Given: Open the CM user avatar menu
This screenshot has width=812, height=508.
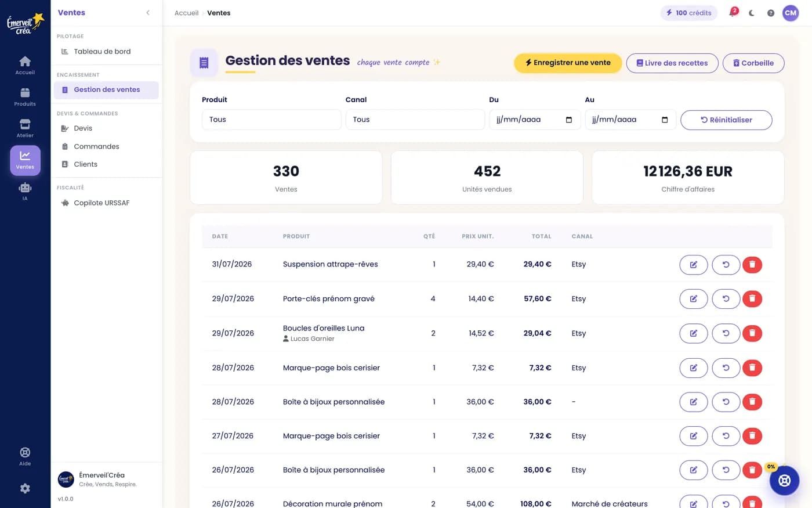Looking at the screenshot, I should point(791,13).
